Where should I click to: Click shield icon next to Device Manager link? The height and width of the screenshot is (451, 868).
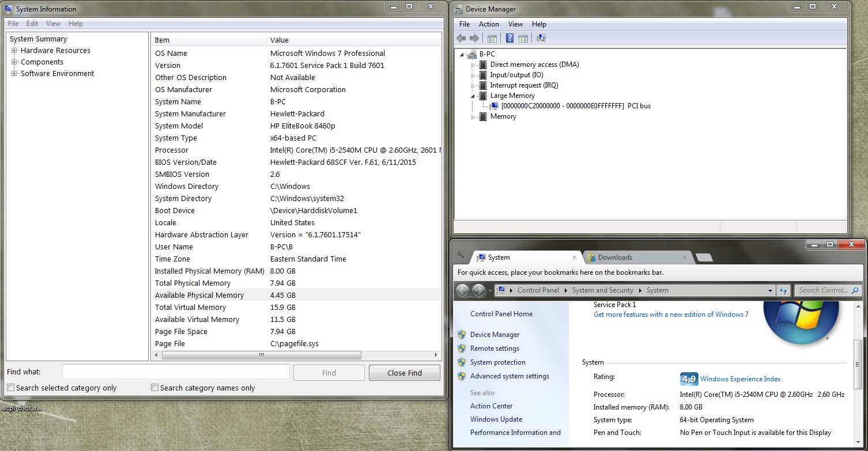tap(462, 335)
